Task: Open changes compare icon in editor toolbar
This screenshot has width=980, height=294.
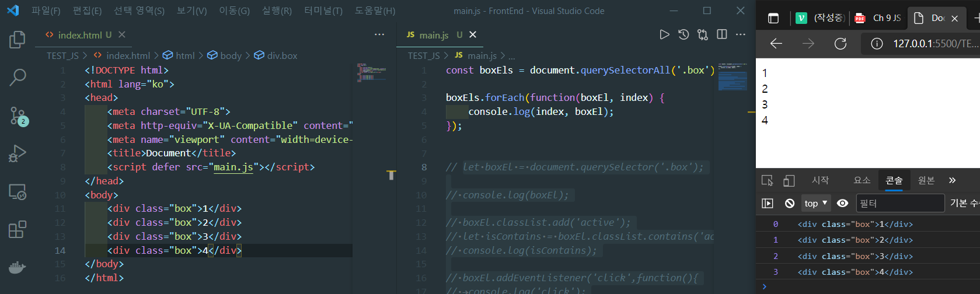Action: (x=703, y=34)
